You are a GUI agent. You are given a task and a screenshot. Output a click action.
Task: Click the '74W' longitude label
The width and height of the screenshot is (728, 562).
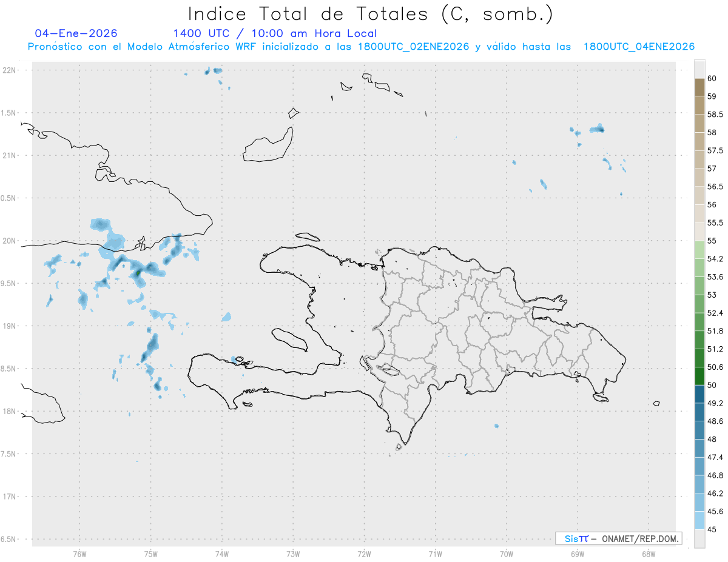[x=222, y=554]
